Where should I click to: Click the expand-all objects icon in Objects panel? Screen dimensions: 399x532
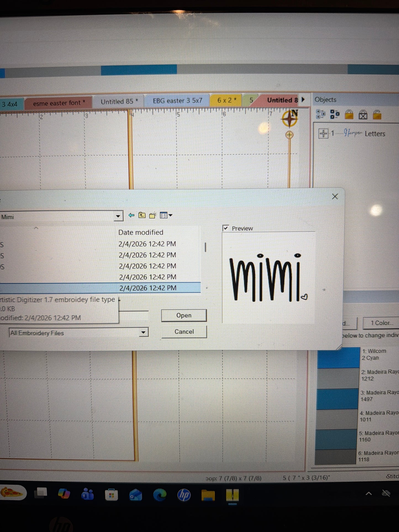click(x=321, y=114)
